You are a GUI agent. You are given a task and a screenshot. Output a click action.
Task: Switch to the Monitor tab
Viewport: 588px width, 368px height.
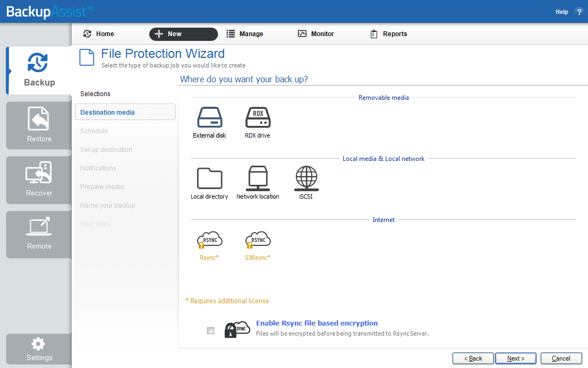point(316,34)
